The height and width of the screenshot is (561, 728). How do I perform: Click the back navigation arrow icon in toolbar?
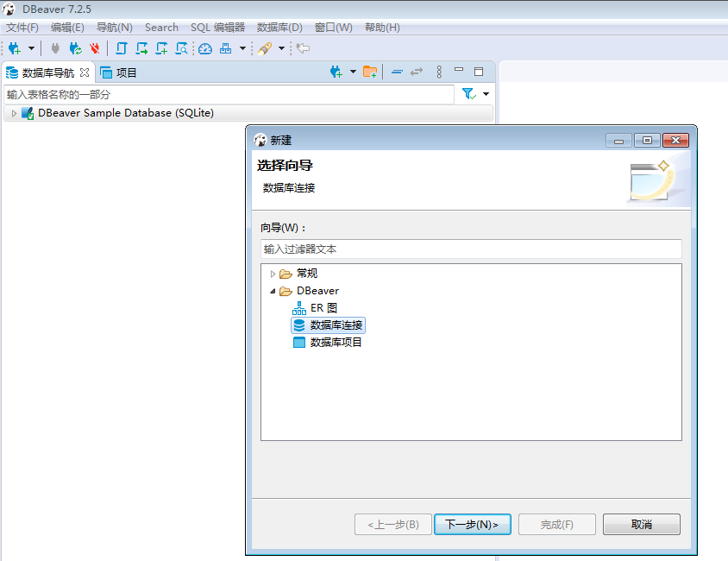tap(303, 48)
